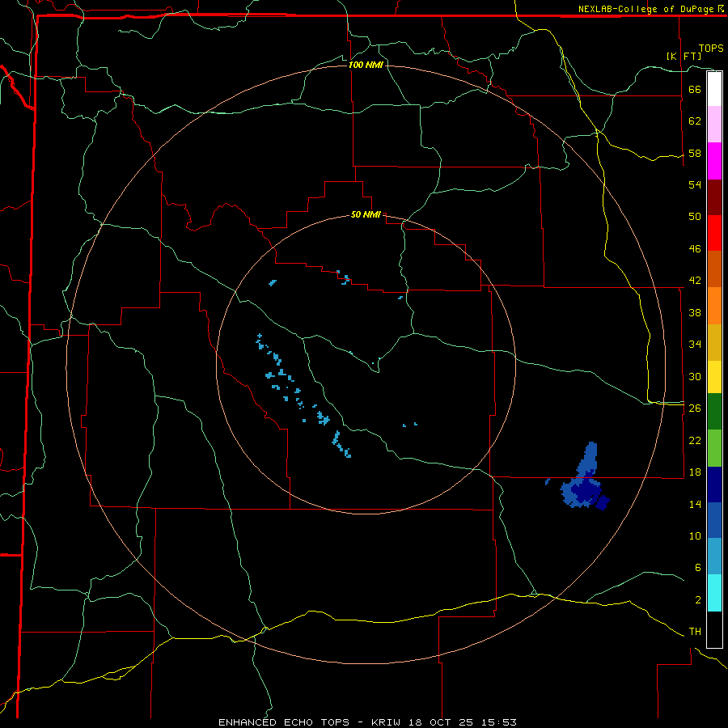The width and height of the screenshot is (728, 728).
Task: Click the "10" scale label
Action: tap(695, 535)
